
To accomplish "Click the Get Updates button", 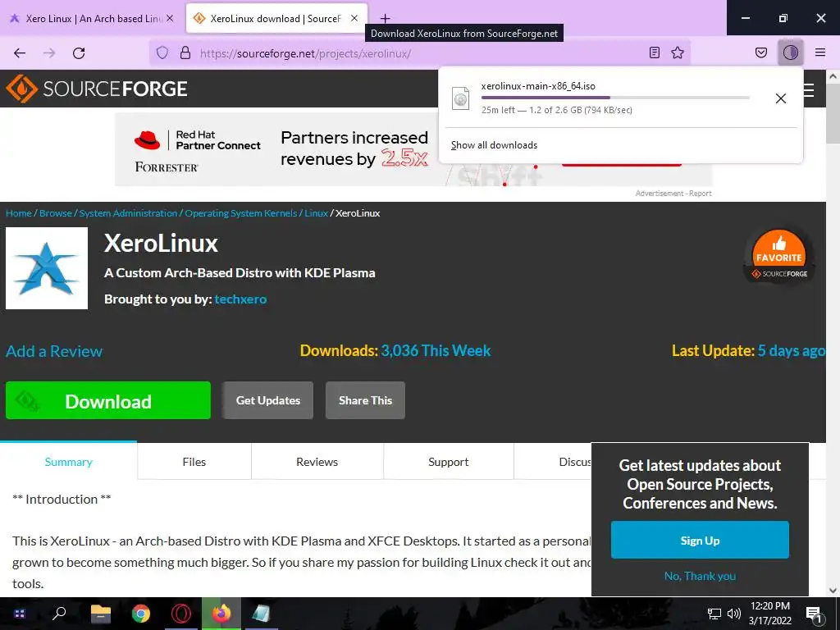I will click(x=268, y=400).
